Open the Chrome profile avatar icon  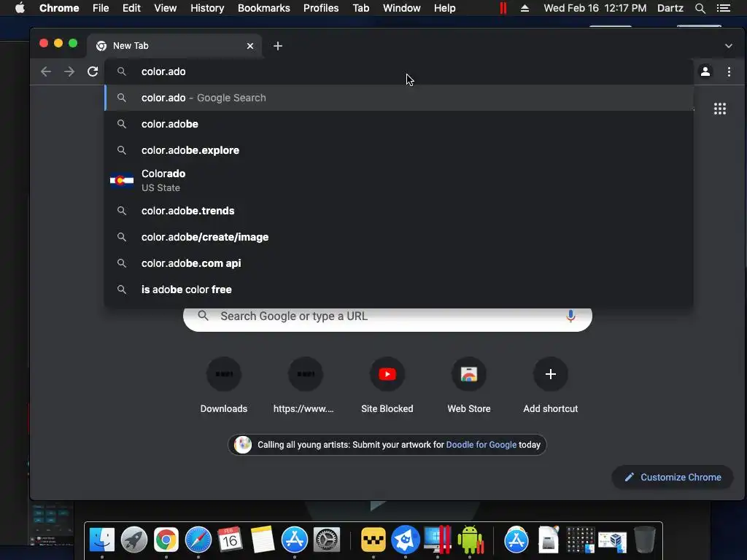[x=705, y=71]
